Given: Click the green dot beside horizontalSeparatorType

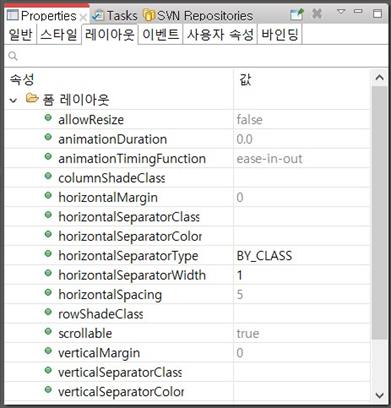Looking at the screenshot, I should click(x=48, y=254).
